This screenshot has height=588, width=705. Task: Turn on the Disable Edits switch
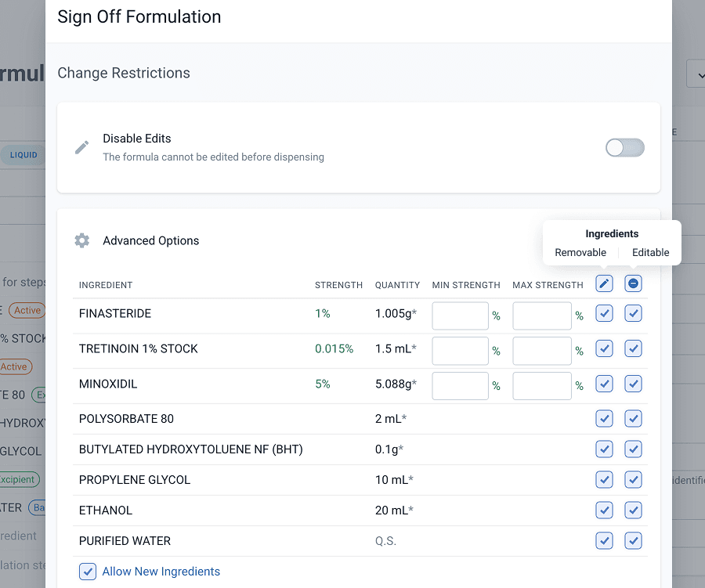click(x=624, y=147)
